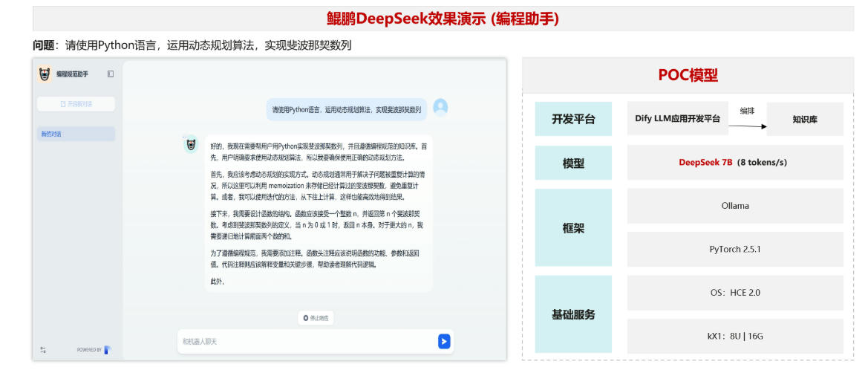Click the app name 编程规范助手
This screenshot has height=373, width=868.
click(x=72, y=74)
